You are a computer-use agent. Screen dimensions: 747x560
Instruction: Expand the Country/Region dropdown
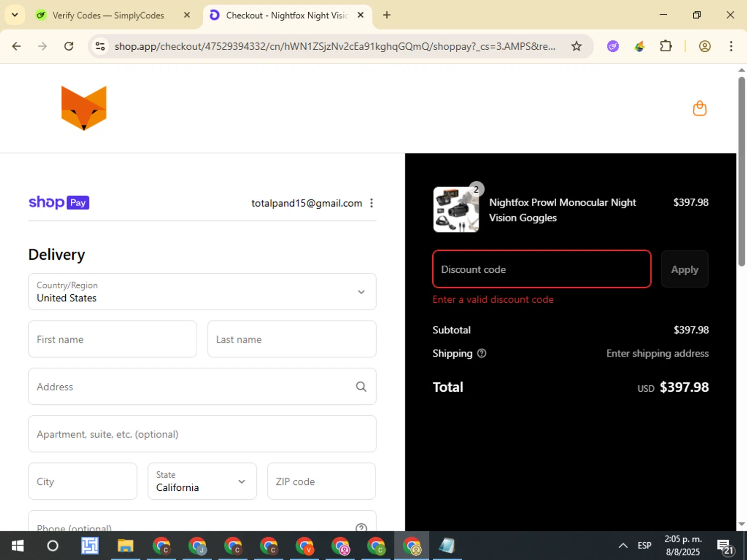202,292
